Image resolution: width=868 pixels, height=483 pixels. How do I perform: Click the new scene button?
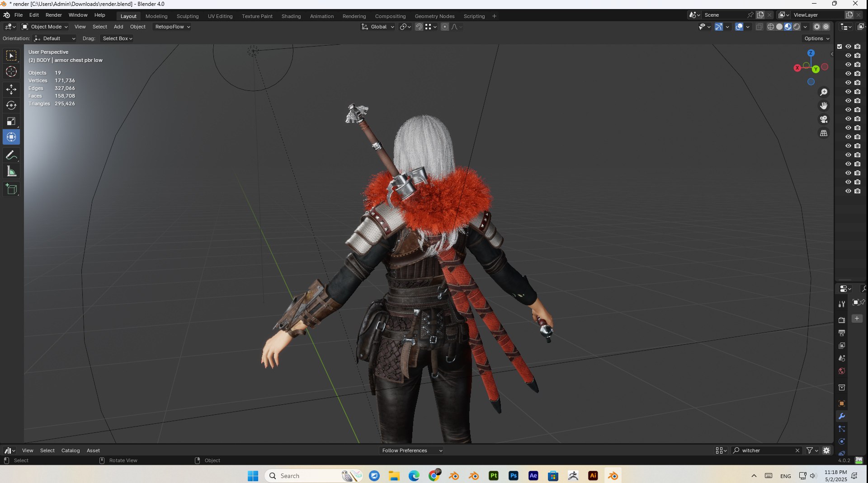[760, 15]
